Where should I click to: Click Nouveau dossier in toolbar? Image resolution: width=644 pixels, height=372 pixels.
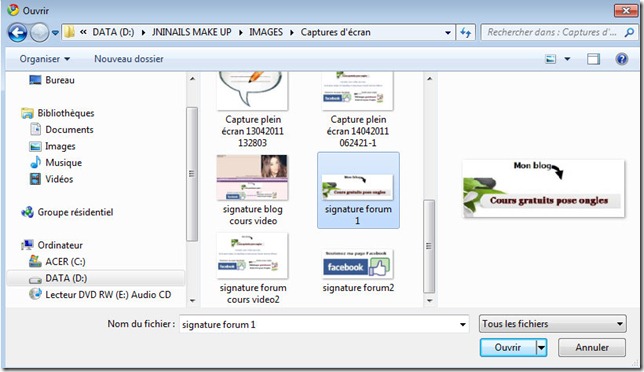click(x=129, y=59)
